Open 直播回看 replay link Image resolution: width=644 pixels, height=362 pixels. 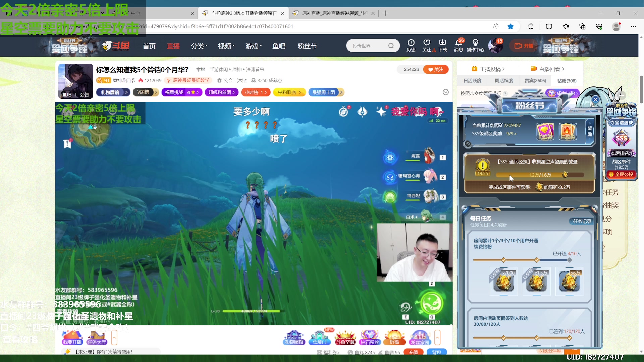pyautogui.click(x=547, y=69)
